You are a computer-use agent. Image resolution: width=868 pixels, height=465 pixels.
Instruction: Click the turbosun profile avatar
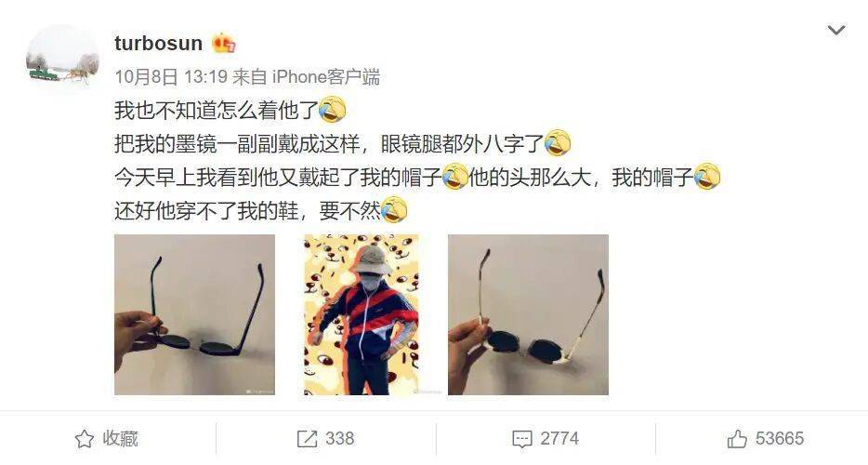click(62, 60)
